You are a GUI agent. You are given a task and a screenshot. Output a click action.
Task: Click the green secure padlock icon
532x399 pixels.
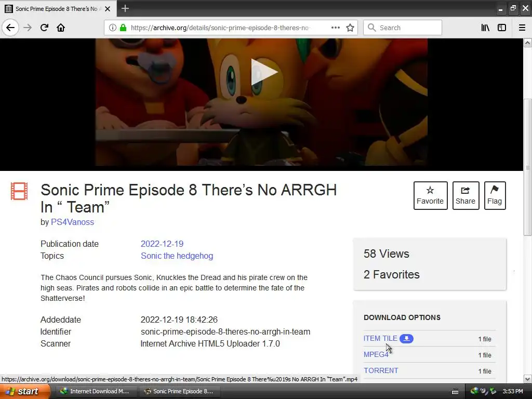click(123, 28)
